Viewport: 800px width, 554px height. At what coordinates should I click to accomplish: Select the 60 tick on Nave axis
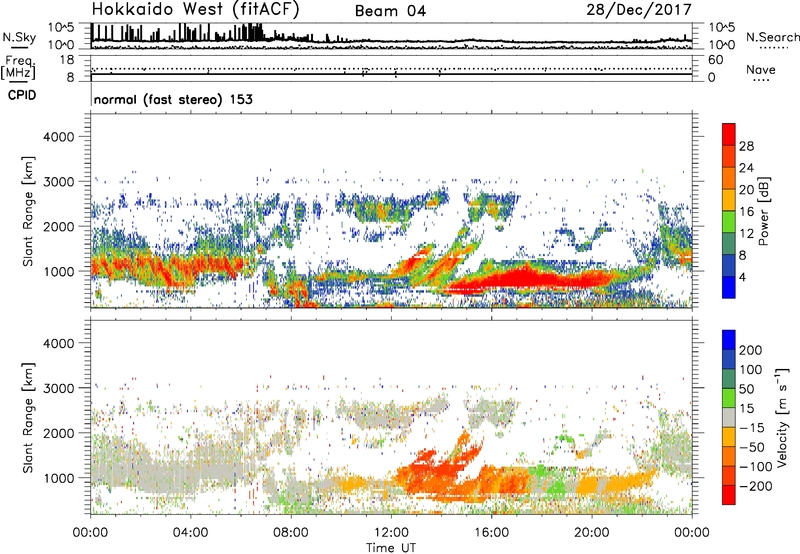tap(715, 60)
